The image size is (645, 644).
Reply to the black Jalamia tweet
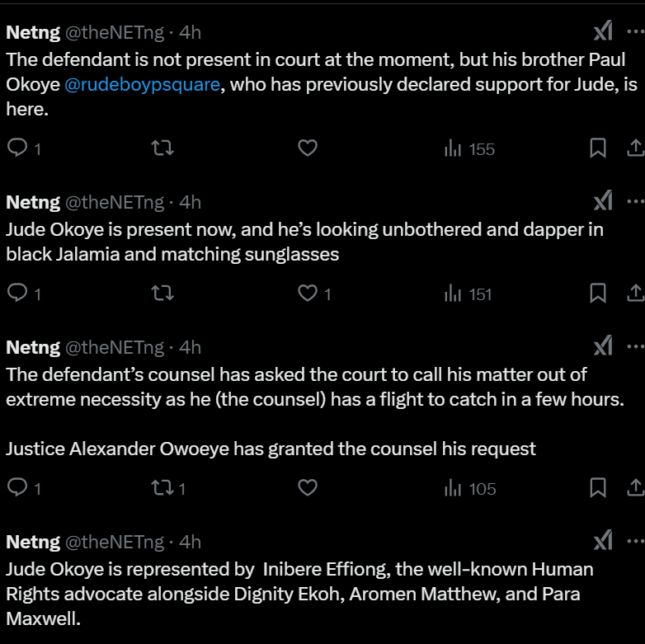point(17,294)
